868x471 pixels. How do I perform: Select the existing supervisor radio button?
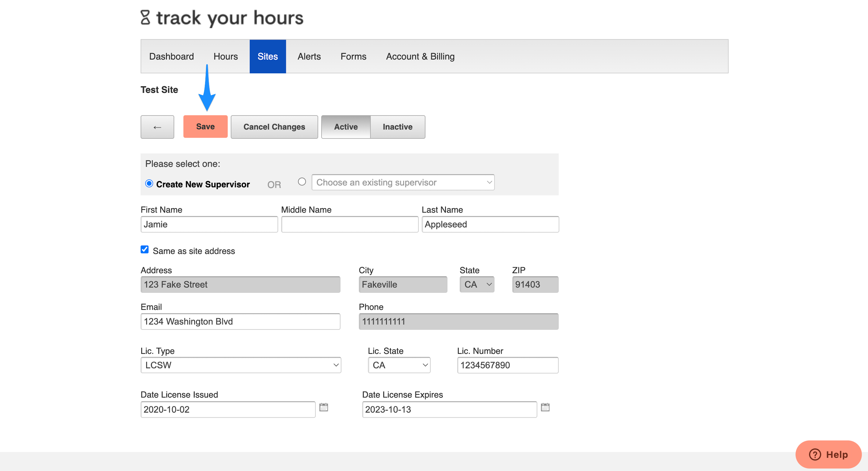(302, 182)
